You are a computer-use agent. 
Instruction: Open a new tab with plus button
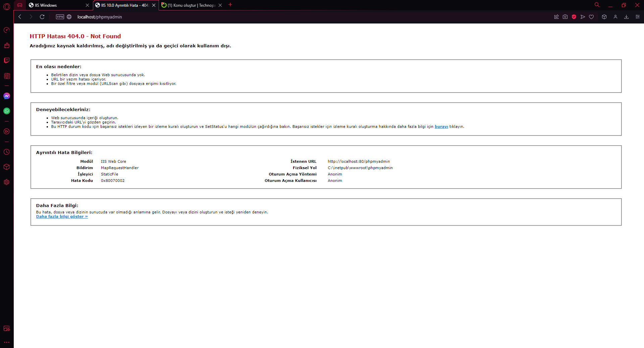coord(230,5)
